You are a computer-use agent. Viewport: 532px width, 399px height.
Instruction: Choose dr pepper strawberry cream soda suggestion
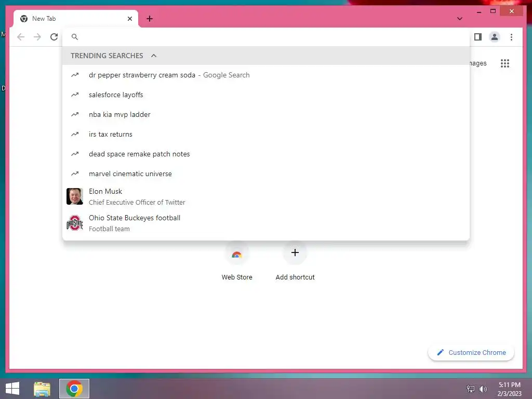click(266, 75)
